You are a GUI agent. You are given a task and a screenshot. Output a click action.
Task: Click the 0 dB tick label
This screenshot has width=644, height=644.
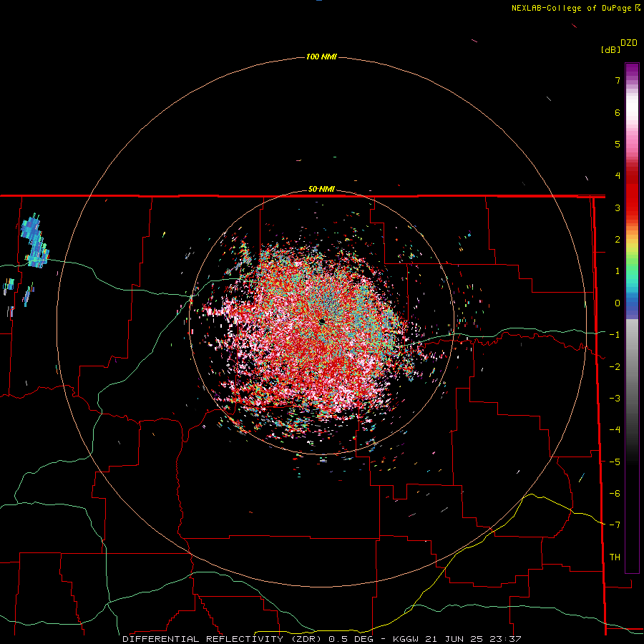618,303
